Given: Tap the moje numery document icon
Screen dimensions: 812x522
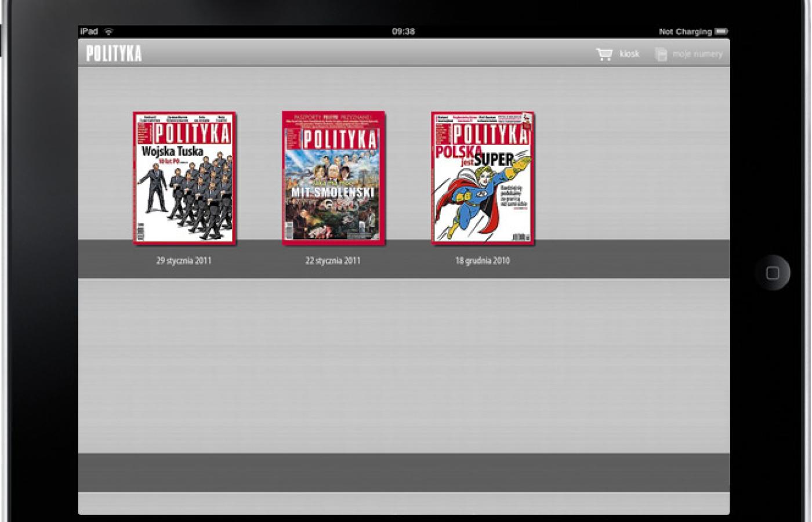Looking at the screenshot, I should 661,55.
